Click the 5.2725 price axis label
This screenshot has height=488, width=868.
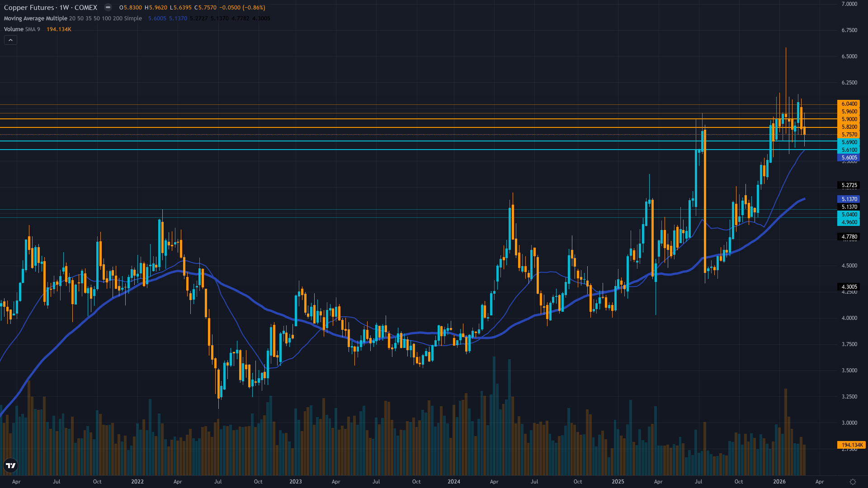click(849, 185)
